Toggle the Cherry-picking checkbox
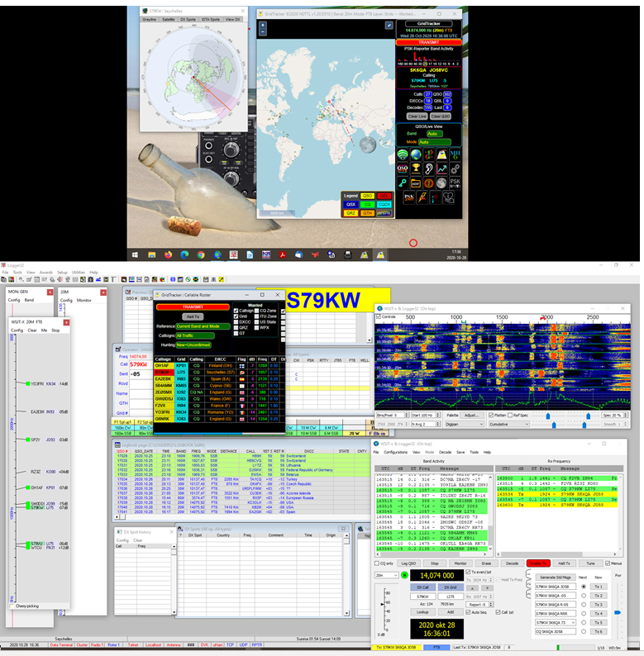The height and width of the screenshot is (656, 644). [x=12, y=606]
